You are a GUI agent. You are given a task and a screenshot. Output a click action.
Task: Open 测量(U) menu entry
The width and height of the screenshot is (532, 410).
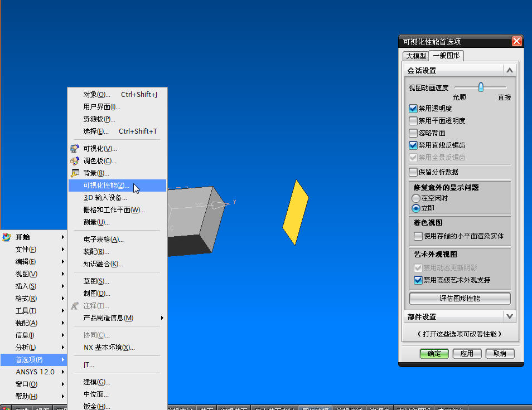[118, 222]
